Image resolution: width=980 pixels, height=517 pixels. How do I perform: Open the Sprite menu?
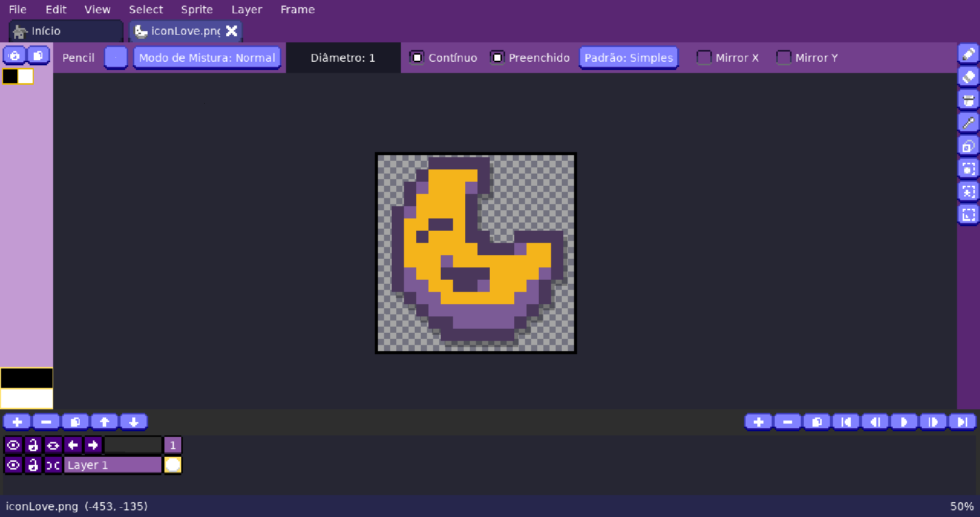[x=197, y=10]
